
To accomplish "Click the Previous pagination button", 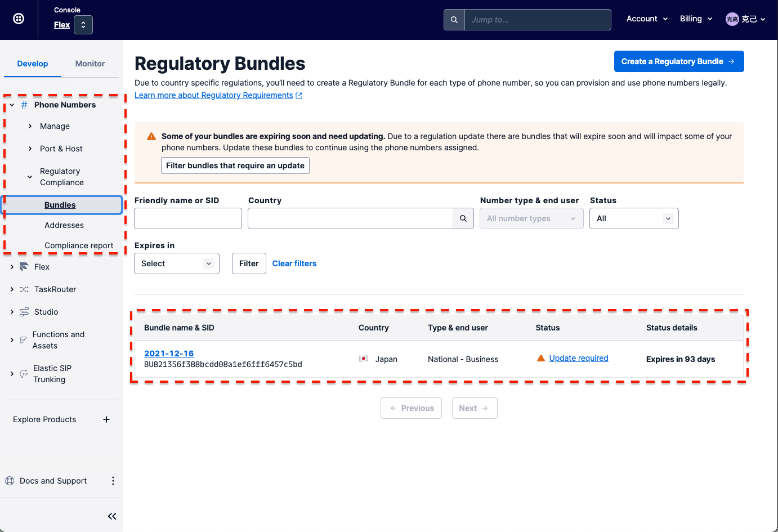I will (411, 408).
